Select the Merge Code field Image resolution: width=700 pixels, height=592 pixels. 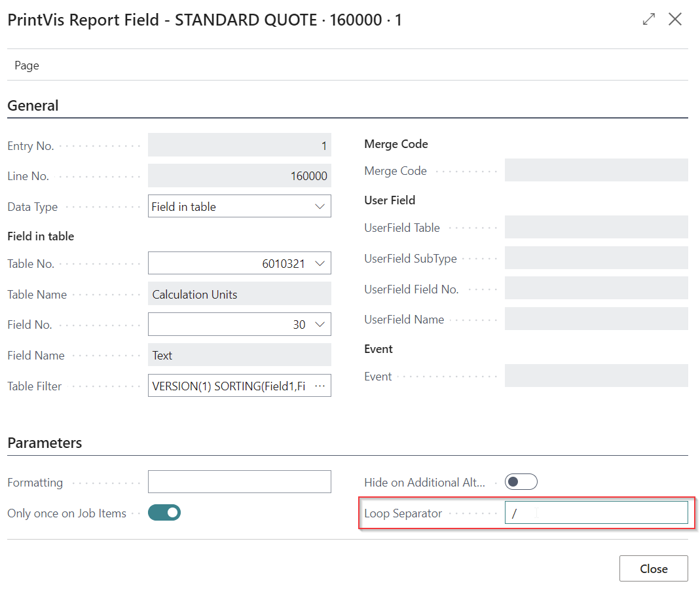596,170
